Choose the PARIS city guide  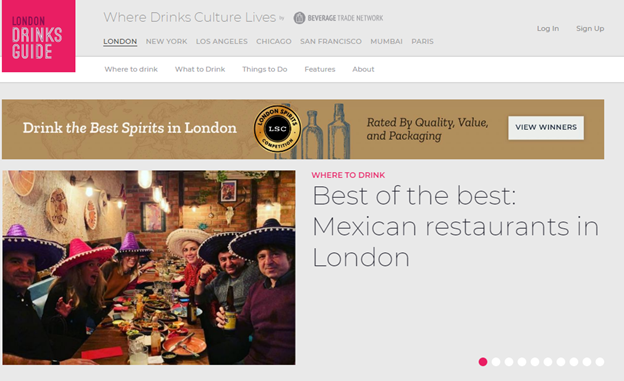coord(423,41)
